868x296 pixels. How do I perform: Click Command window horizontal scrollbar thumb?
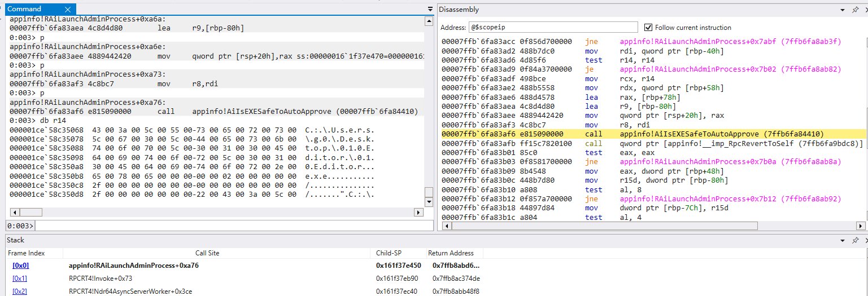point(30,213)
